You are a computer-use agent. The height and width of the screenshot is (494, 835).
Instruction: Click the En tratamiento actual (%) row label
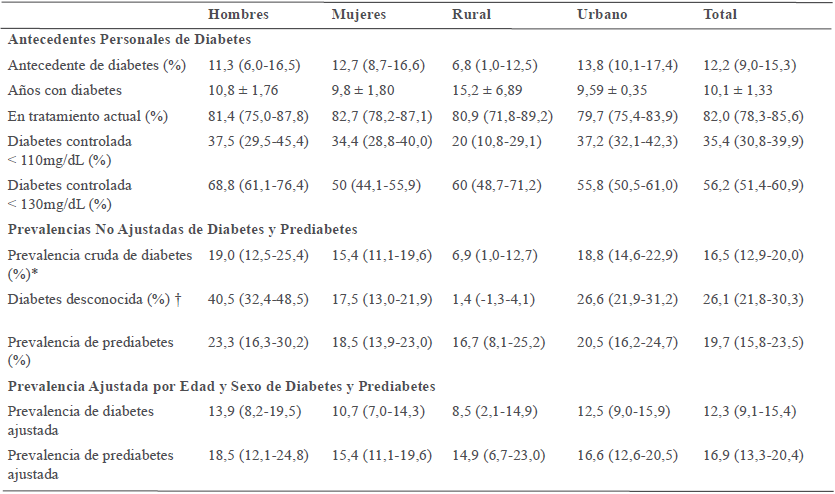(88, 116)
